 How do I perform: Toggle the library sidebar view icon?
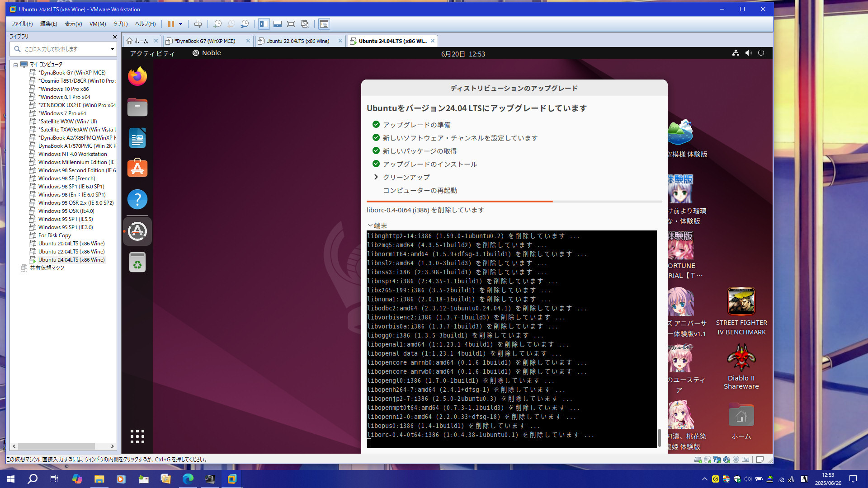pos(264,24)
